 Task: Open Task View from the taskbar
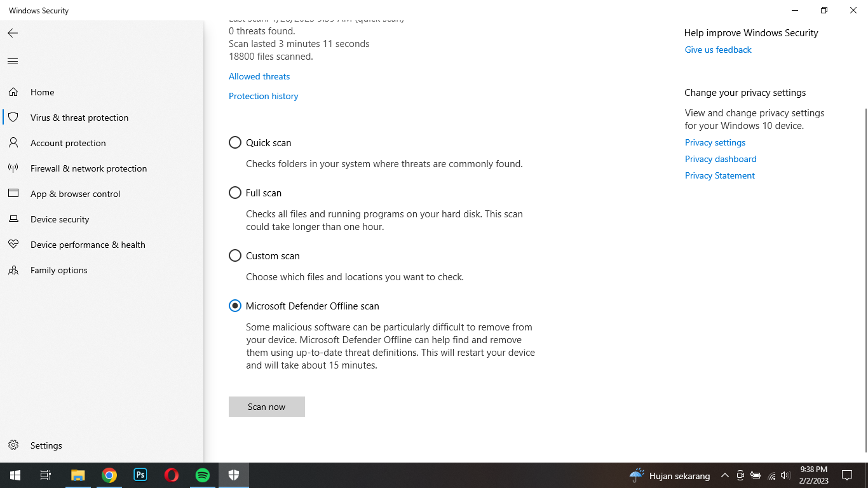(x=46, y=475)
